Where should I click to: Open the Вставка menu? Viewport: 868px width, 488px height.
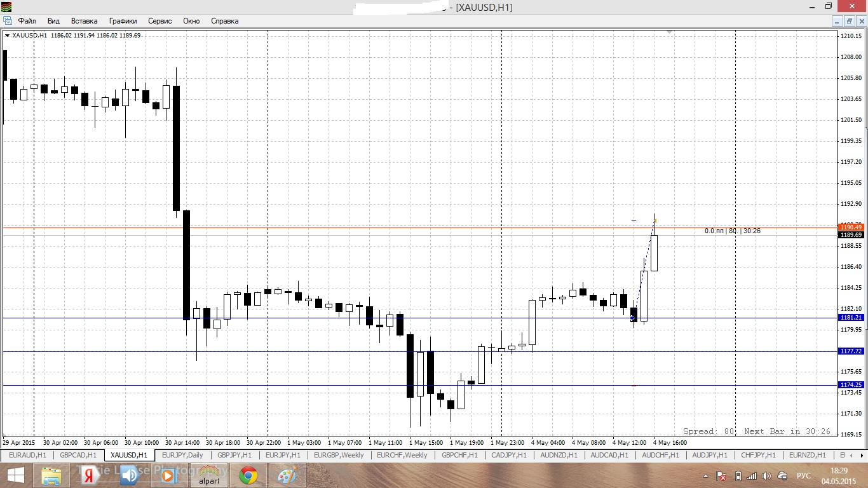pos(85,21)
